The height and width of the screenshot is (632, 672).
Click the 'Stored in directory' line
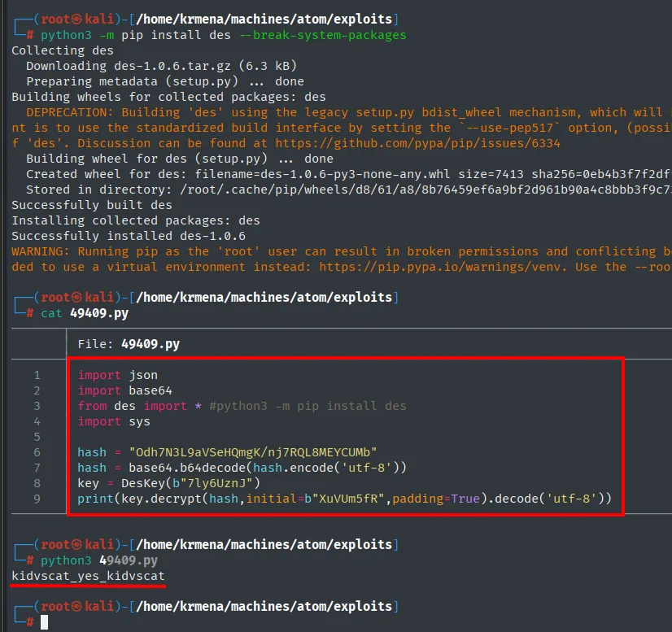[349, 190]
